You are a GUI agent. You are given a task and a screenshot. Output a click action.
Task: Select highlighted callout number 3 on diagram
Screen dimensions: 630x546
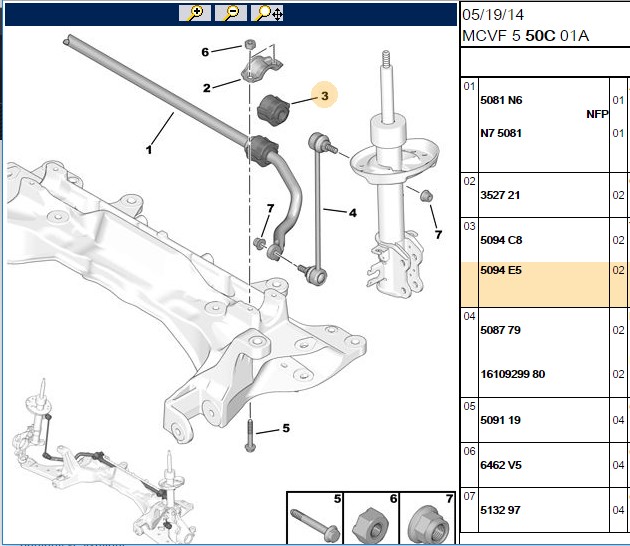325,95
